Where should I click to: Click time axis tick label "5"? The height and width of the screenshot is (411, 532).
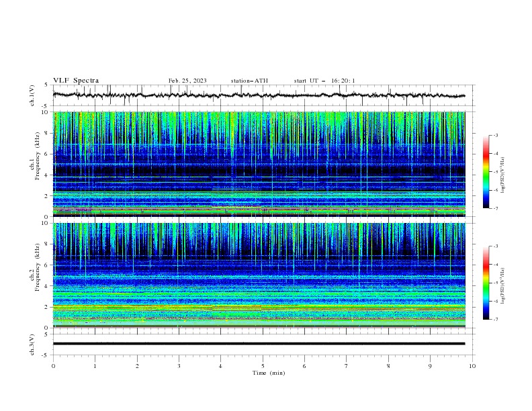(x=263, y=366)
